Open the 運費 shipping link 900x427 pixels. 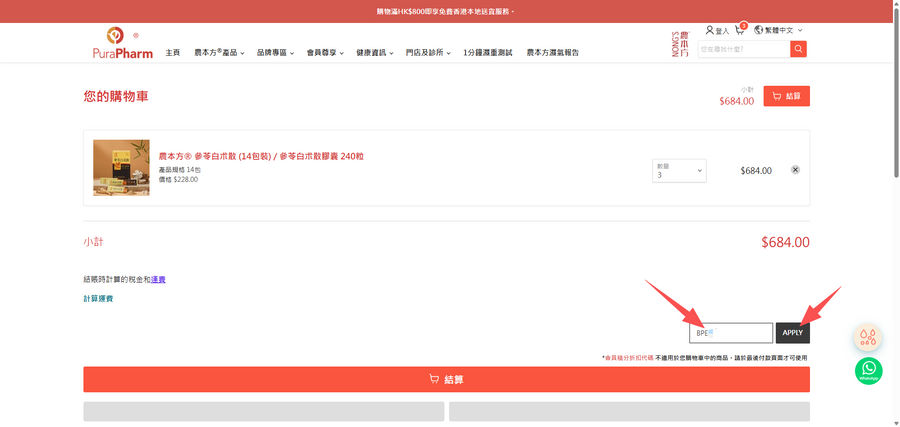[158, 280]
